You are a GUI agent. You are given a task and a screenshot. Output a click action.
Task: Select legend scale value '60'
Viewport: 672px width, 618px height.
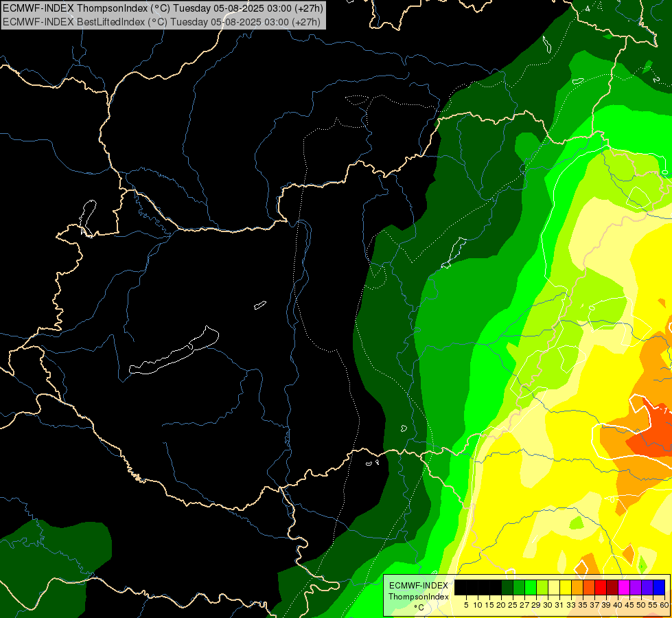coord(664,605)
